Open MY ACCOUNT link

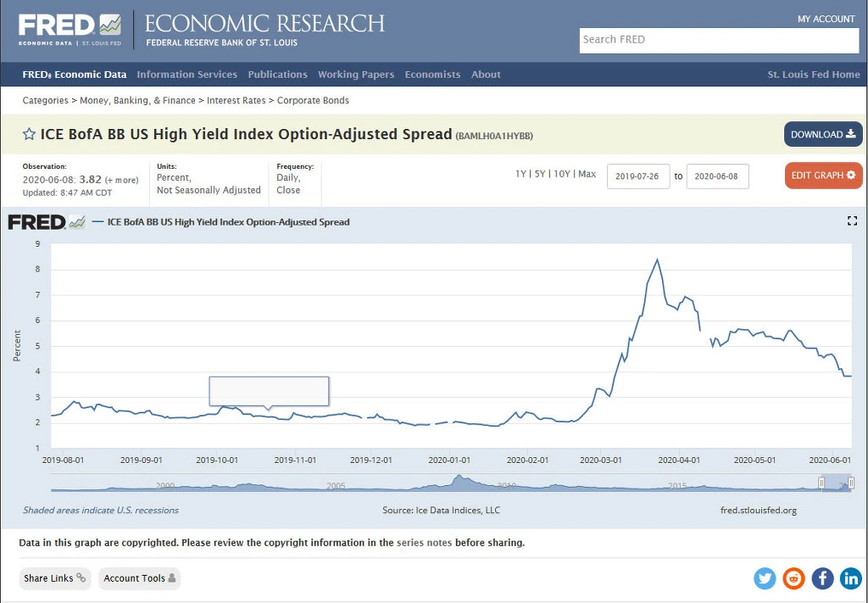[826, 19]
